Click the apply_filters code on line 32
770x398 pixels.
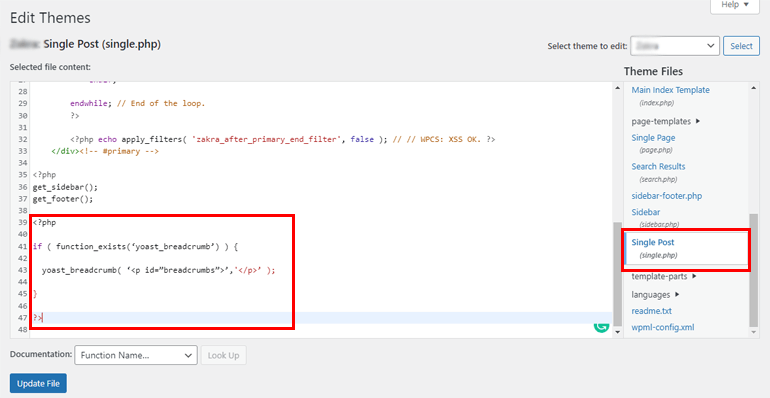click(283, 140)
